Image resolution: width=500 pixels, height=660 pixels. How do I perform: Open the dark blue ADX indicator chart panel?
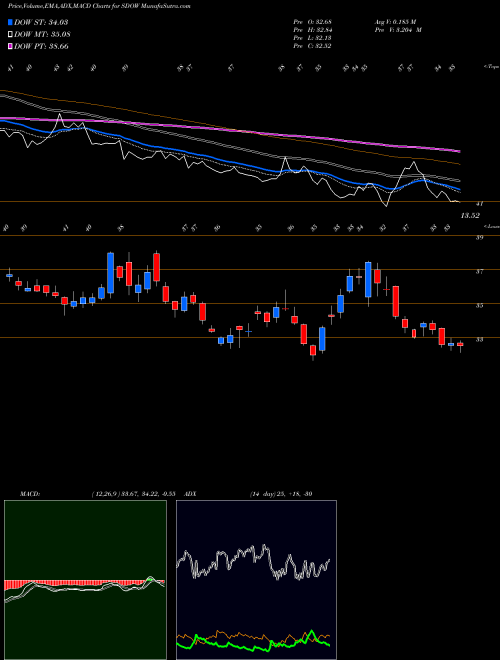coord(256,580)
